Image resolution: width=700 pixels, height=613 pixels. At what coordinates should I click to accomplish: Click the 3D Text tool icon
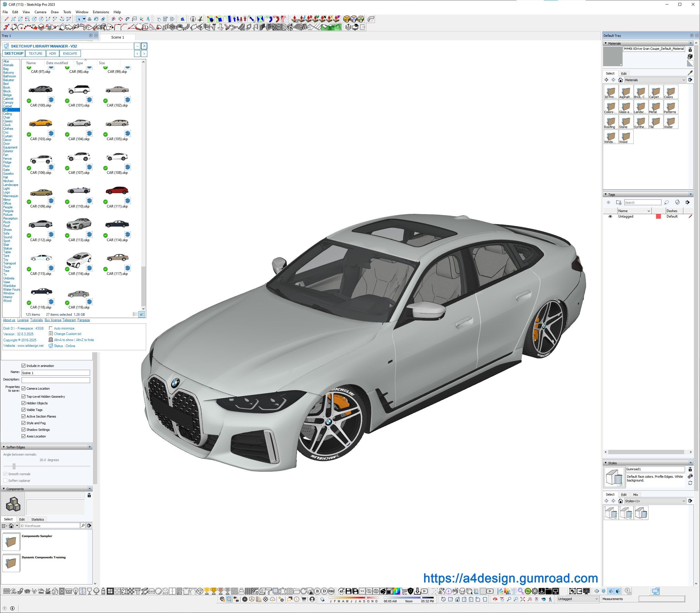click(x=148, y=19)
